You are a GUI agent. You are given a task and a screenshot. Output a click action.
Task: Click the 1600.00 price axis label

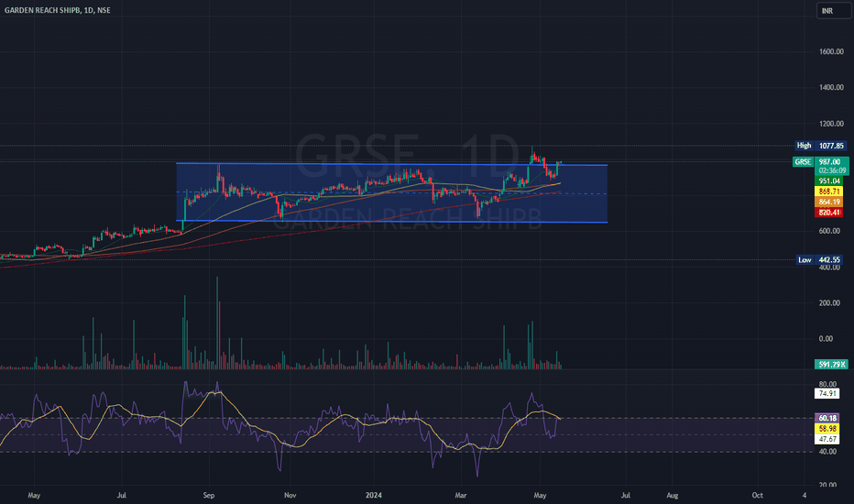tap(831, 51)
